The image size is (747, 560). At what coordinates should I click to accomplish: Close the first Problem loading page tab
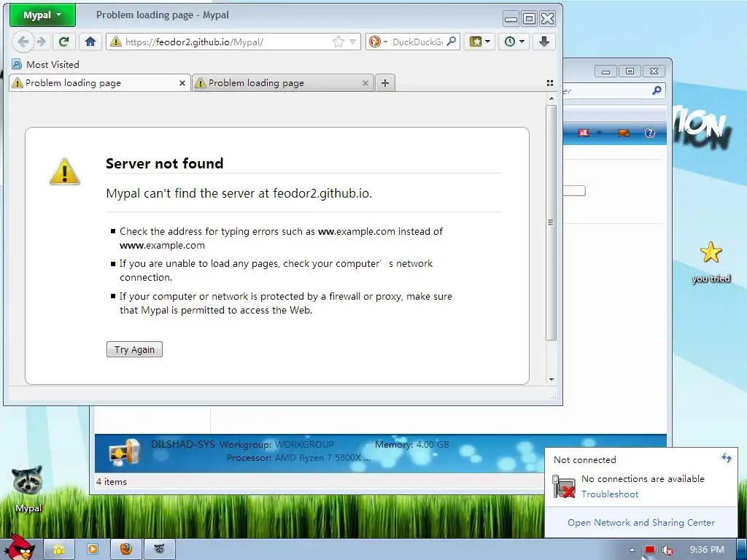(182, 83)
